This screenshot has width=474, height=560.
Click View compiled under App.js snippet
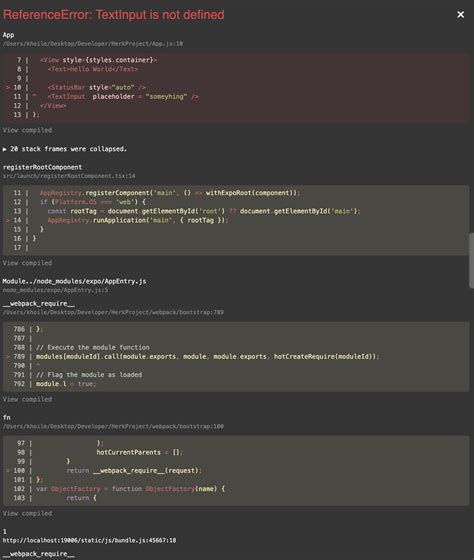pos(27,130)
